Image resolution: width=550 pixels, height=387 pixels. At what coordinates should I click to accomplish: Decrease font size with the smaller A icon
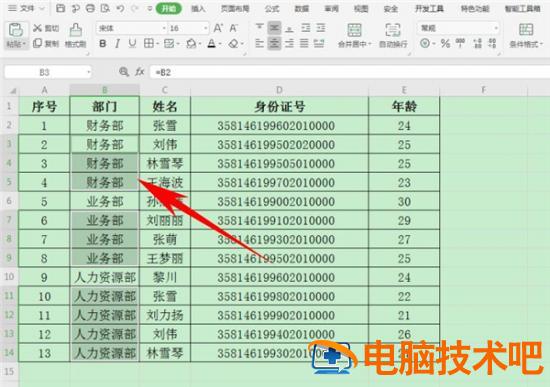(234, 28)
